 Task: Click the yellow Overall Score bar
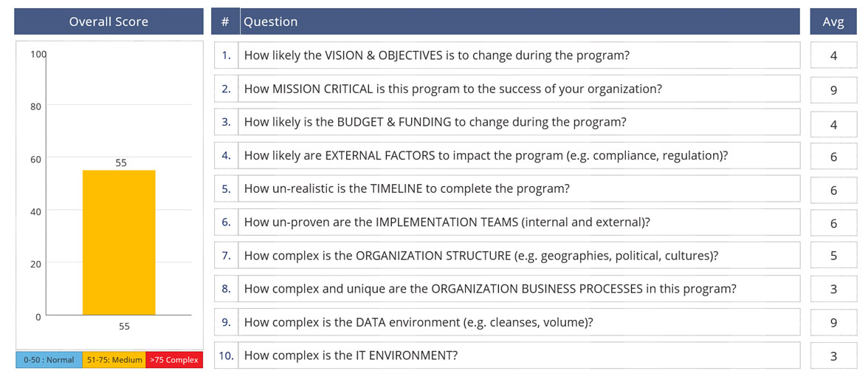pos(119,242)
